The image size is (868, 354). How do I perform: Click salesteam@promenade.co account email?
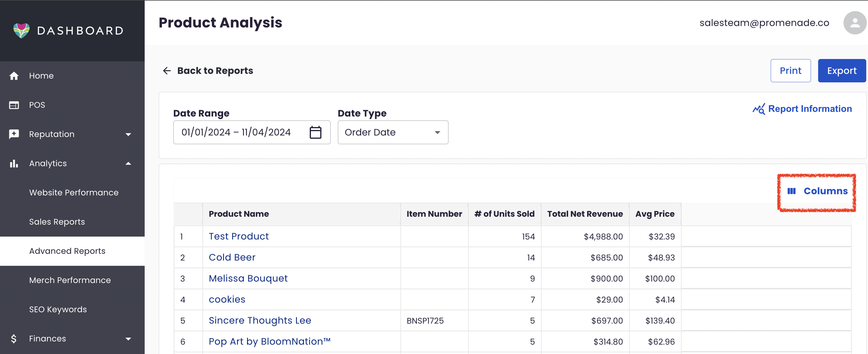point(764,22)
